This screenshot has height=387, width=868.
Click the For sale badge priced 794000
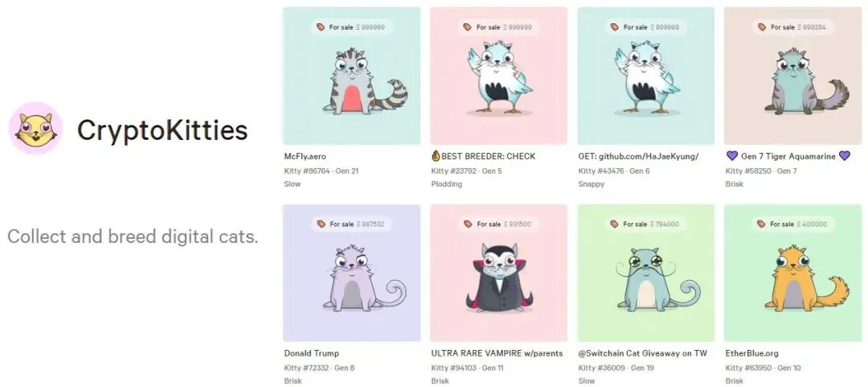(x=645, y=224)
